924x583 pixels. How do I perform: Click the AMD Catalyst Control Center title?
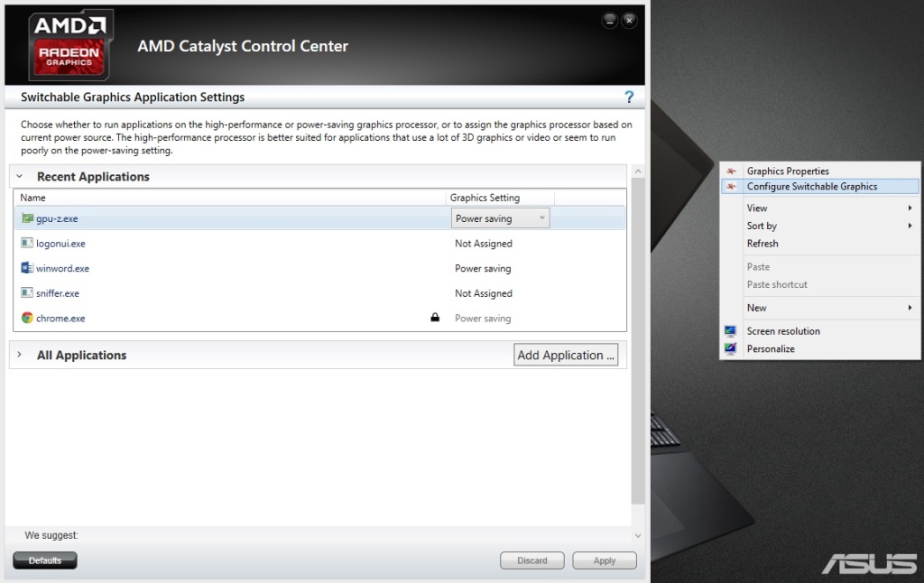tap(243, 46)
